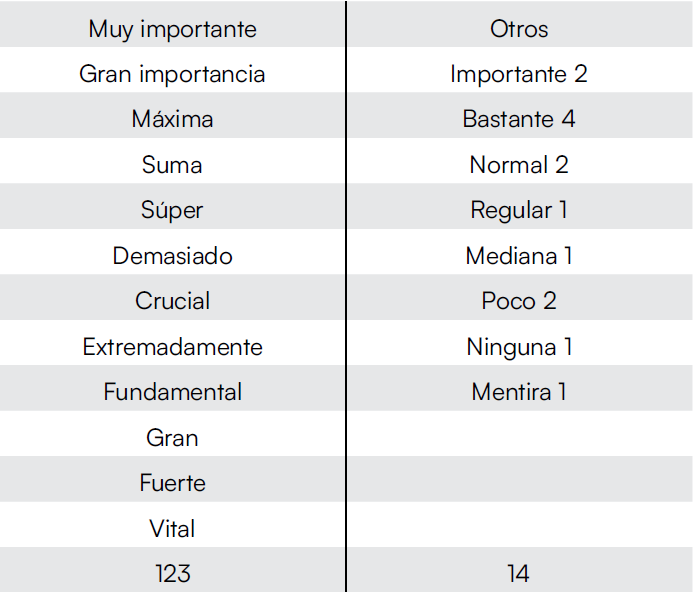Select the 'Fundamental' cell

(x=172, y=392)
